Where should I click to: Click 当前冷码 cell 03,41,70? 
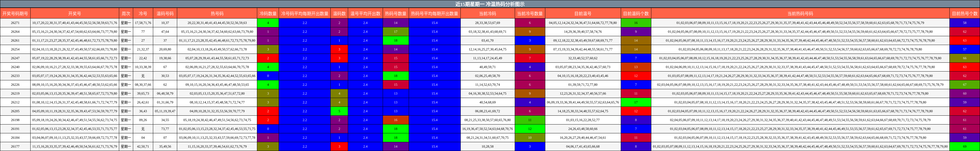point(487,40)
